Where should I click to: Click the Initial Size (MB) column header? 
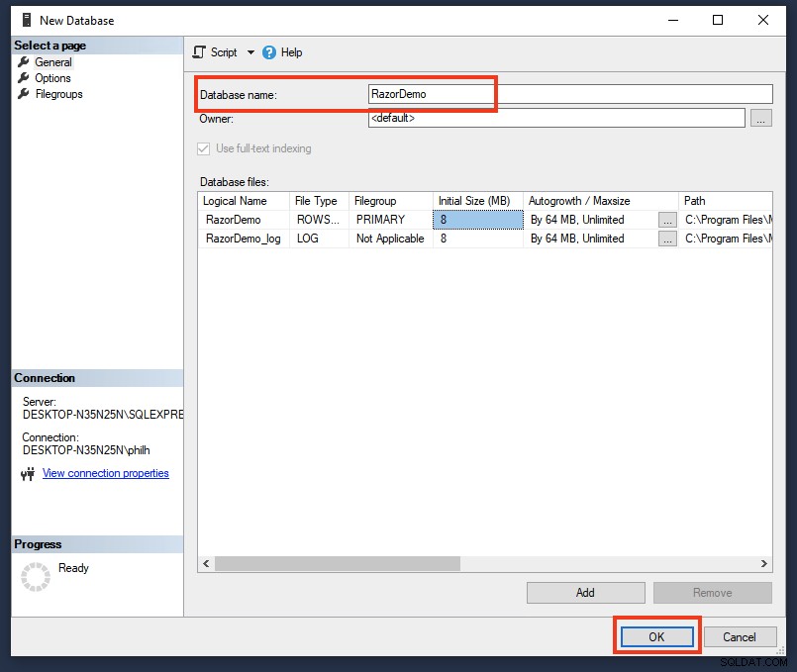point(478,201)
